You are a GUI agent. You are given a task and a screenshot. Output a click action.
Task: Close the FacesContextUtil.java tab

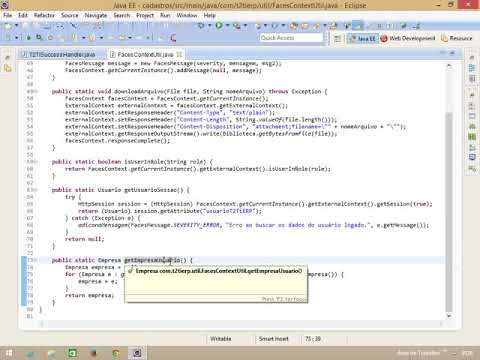(x=179, y=54)
